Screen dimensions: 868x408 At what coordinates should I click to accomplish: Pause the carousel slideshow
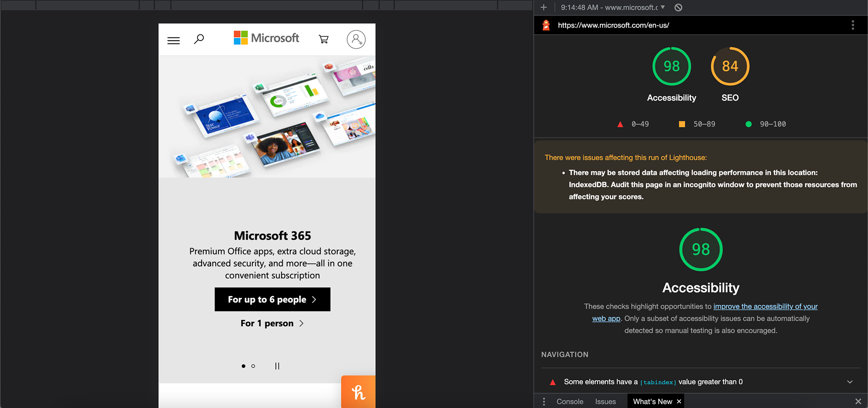tap(277, 366)
